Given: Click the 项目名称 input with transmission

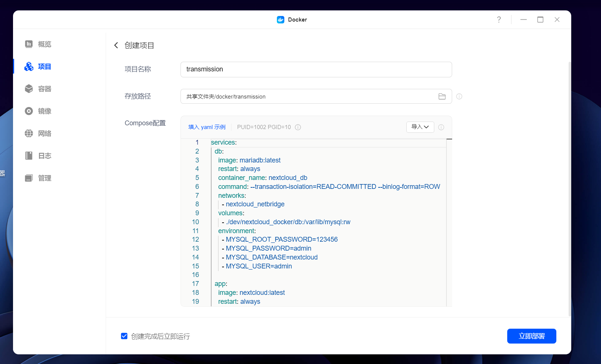Looking at the screenshot, I should click(316, 70).
